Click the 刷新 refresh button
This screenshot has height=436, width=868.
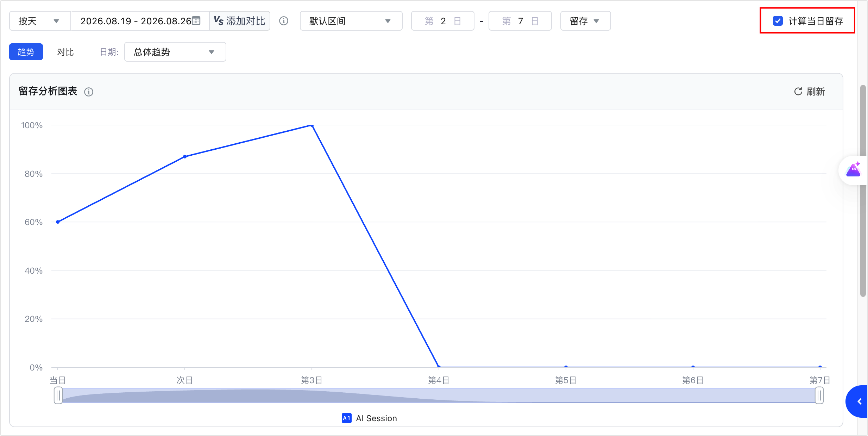pyautogui.click(x=809, y=92)
